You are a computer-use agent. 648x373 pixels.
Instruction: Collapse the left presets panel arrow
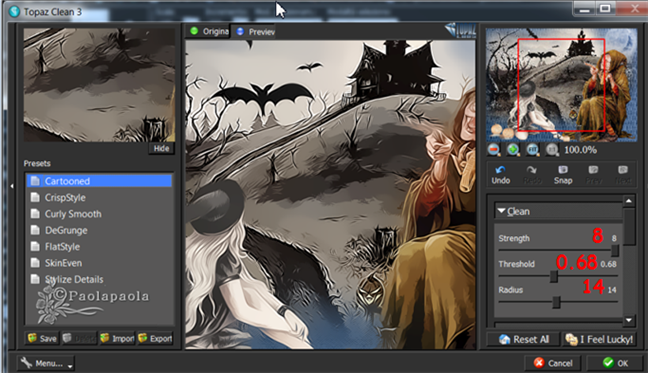[12, 186]
